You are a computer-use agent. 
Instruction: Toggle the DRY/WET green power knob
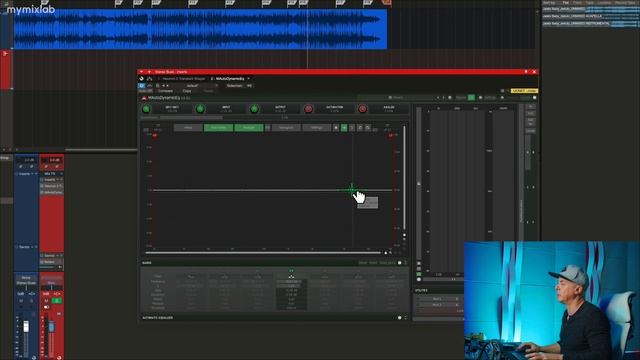[x=146, y=109]
